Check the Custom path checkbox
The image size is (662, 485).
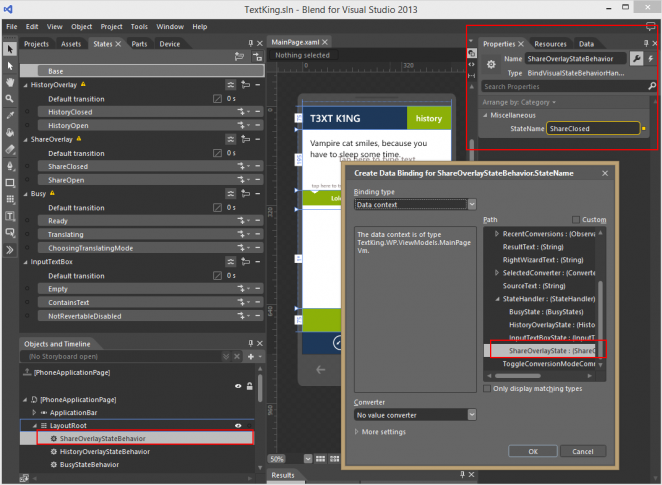(x=575, y=219)
